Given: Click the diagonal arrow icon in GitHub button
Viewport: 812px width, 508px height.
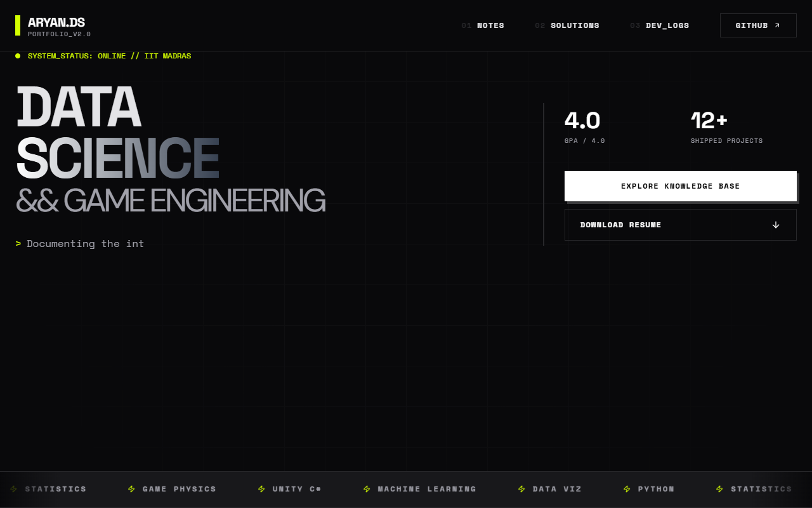Looking at the screenshot, I should (777, 25).
